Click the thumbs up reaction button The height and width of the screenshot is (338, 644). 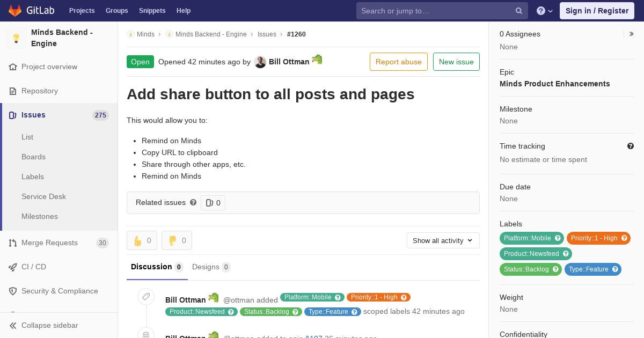coord(142,240)
